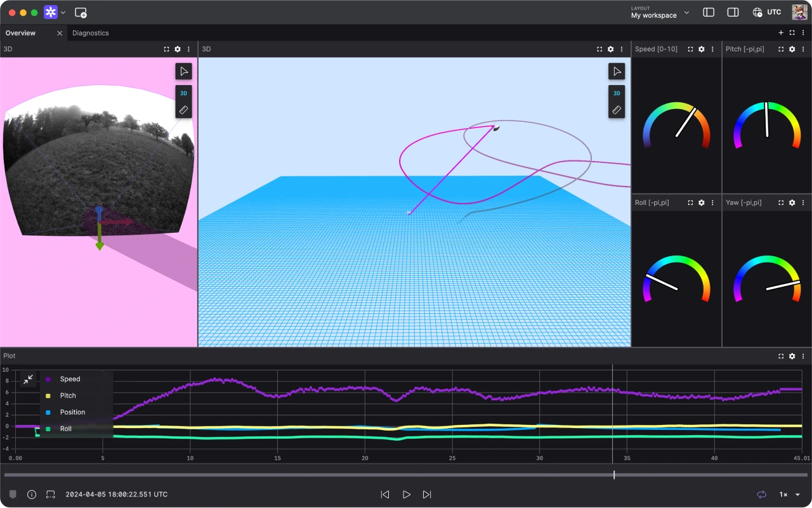This screenshot has width=812, height=508.
Task: Open more options for center 3D panel
Action: click(622, 49)
